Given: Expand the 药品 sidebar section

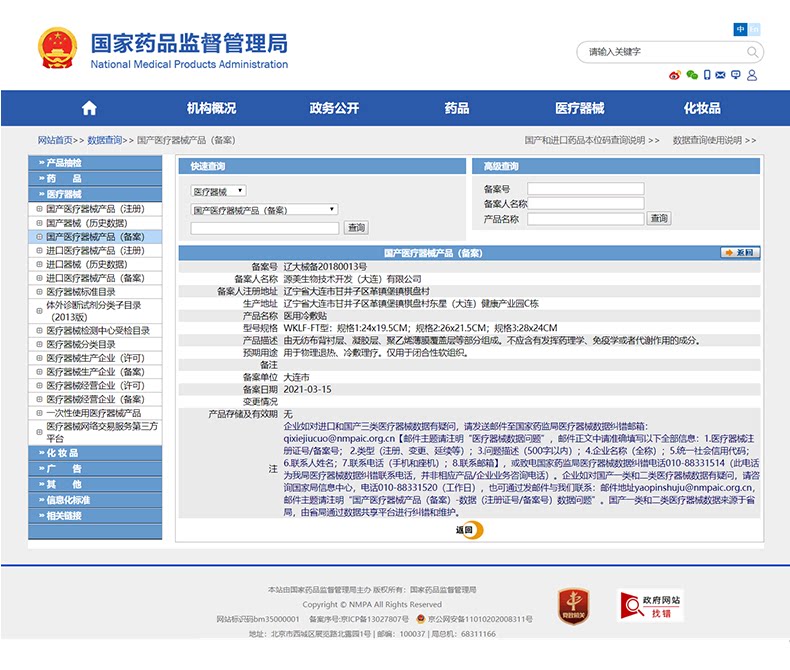Looking at the screenshot, I should pyautogui.click(x=95, y=178).
